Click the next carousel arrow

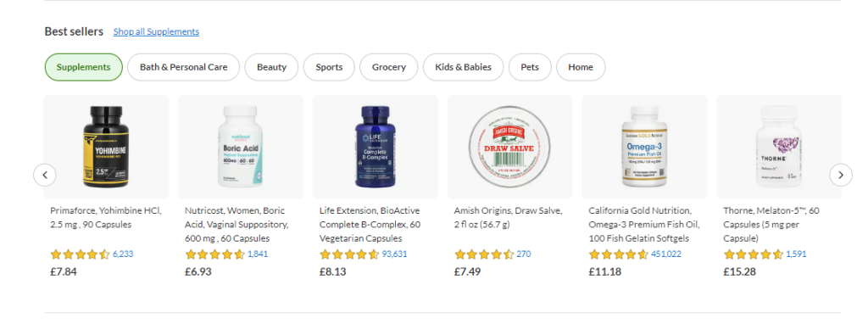(840, 175)
